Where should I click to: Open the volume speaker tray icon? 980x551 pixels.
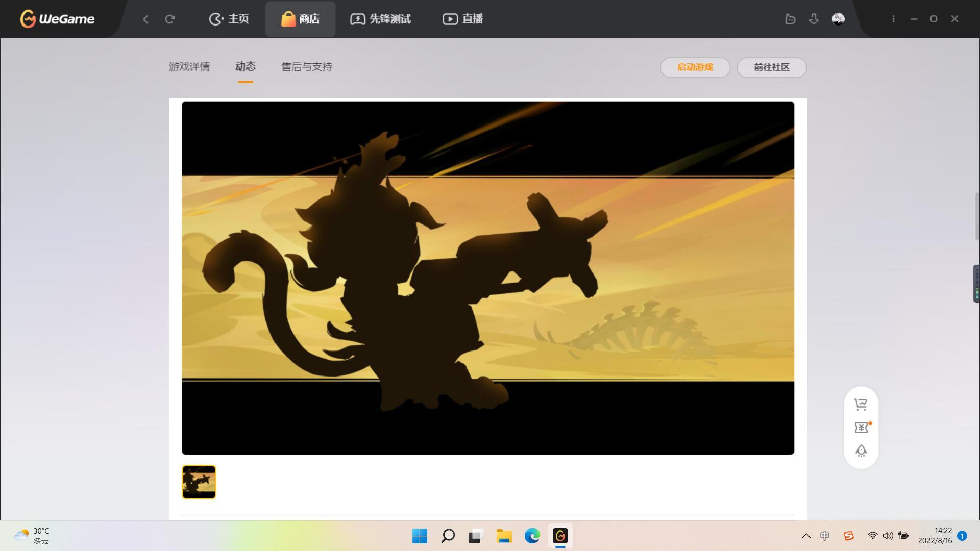[888, 536]
